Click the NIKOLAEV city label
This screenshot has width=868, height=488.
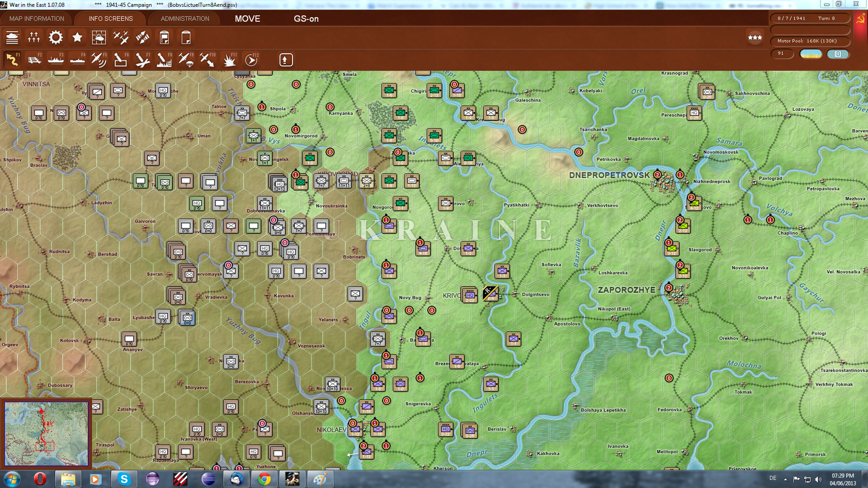point(331,430)
